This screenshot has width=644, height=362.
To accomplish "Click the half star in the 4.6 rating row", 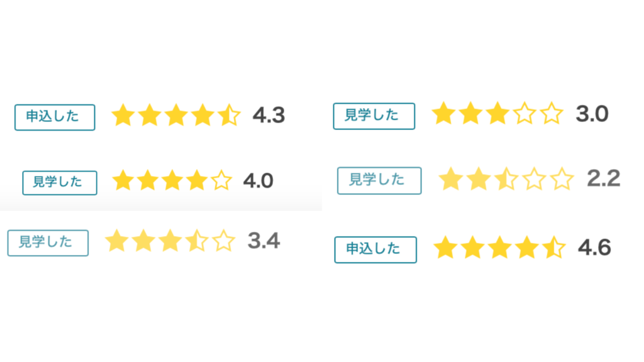I will click(553, 248).
